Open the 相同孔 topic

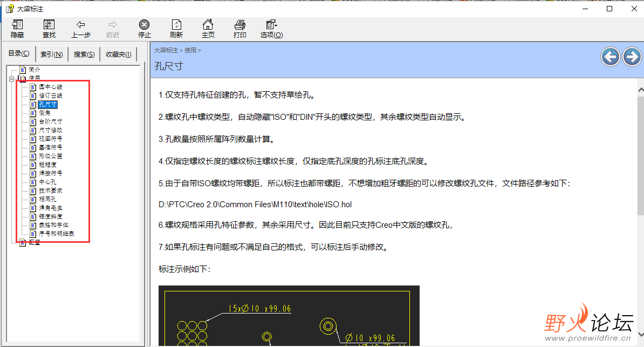pyautogui.click(x=47, y=199)
